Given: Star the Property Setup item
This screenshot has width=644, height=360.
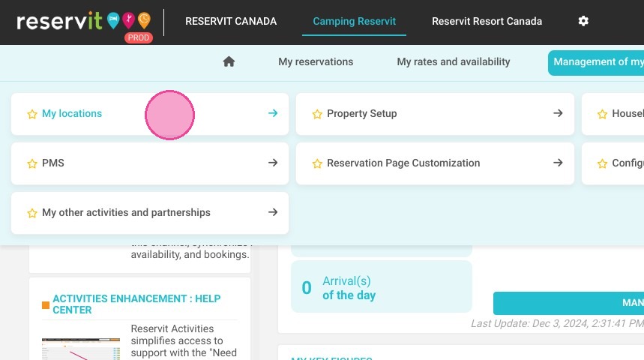Looking at the screenshot, I should coord(317,114).
